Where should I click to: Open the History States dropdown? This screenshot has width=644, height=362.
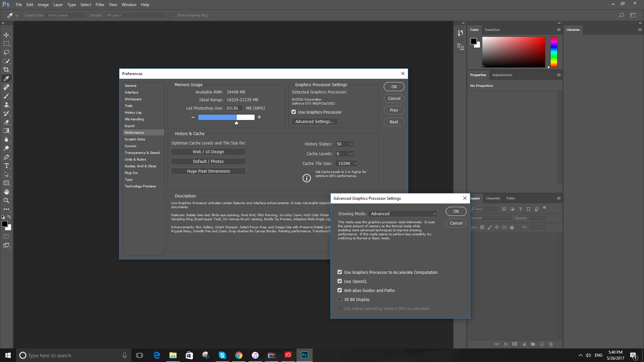point(352,144)
